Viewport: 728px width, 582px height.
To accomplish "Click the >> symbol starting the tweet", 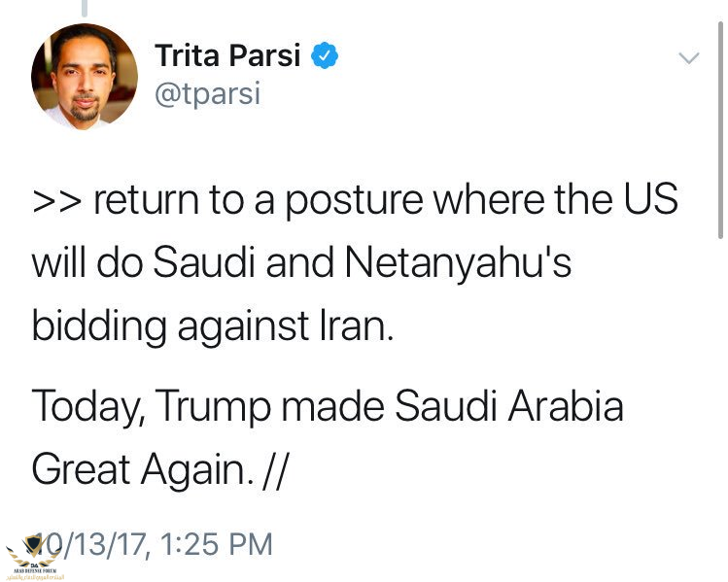I will (57, 200).
